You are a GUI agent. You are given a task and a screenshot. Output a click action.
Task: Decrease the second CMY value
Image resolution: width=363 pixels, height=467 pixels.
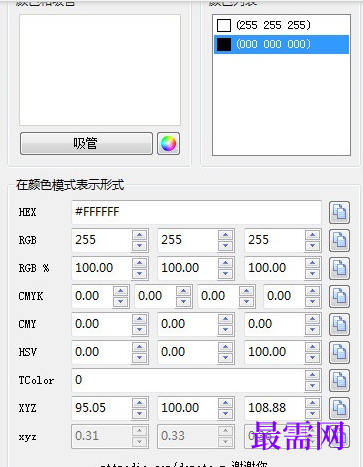point(225,330)
